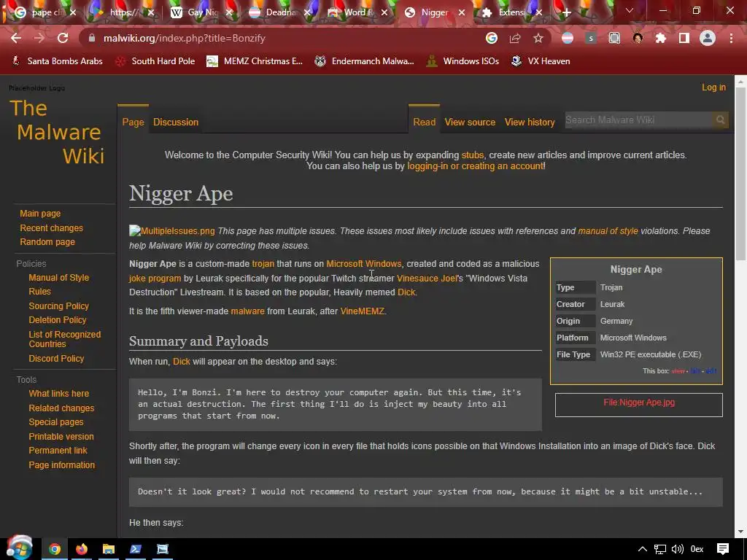
Task: Open the Extensions puzzle-piece menu
Action: click(661, 38)
